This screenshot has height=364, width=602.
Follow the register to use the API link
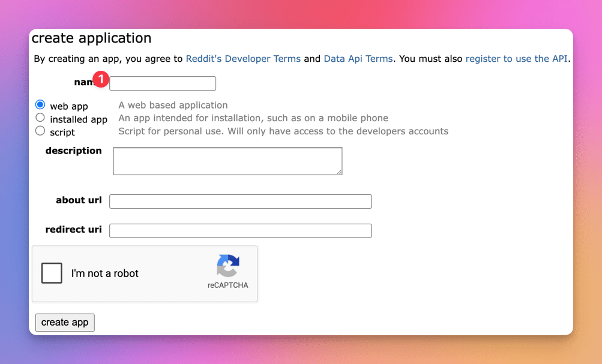[x=516, y=59]
